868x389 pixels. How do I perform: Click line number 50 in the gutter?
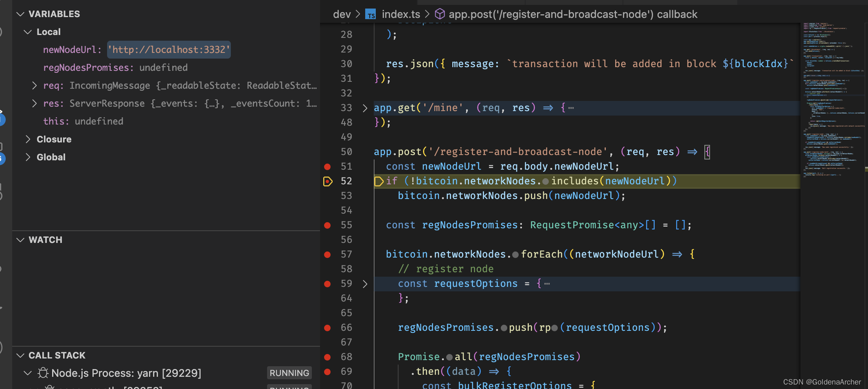click(346, 152)
